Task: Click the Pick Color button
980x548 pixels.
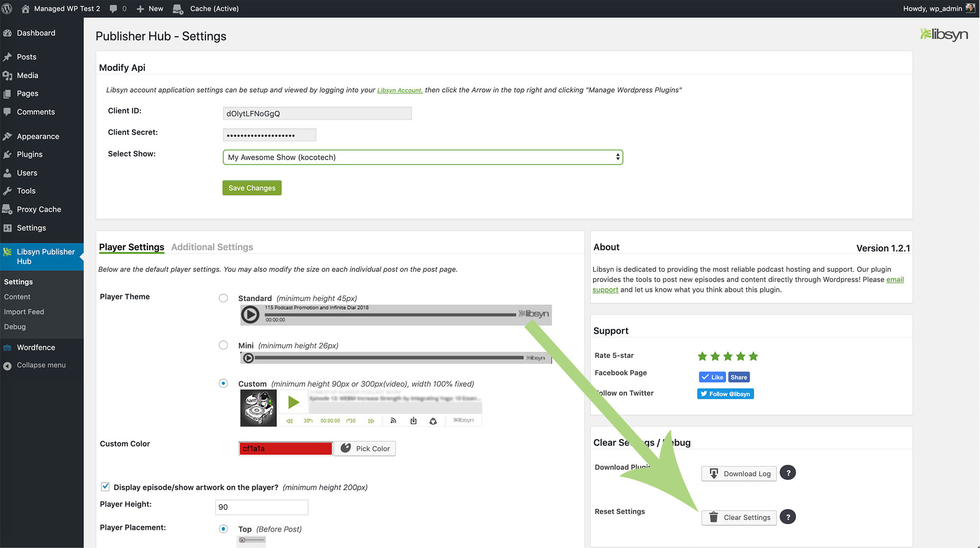Action: tap(365, 449)
